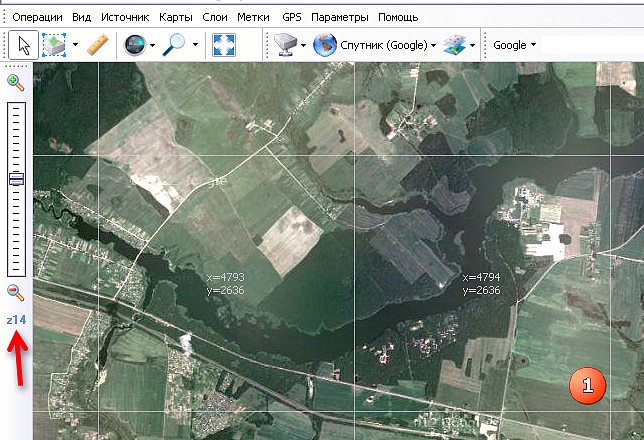Open the Карты menu
This screenshot has height=440, width=644.
tap(175, 17)
